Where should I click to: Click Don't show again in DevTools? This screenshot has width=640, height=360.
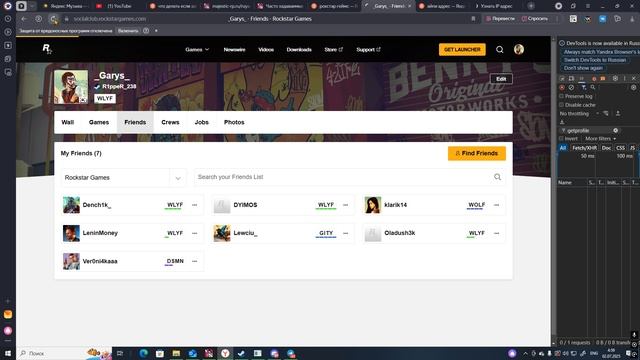(583, 68)
